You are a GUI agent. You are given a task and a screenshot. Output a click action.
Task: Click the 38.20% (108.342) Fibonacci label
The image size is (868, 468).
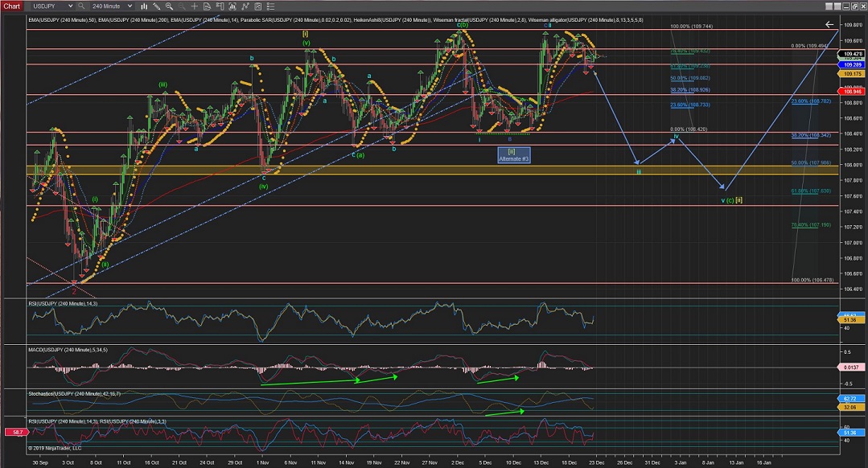[x=811, y=136]
